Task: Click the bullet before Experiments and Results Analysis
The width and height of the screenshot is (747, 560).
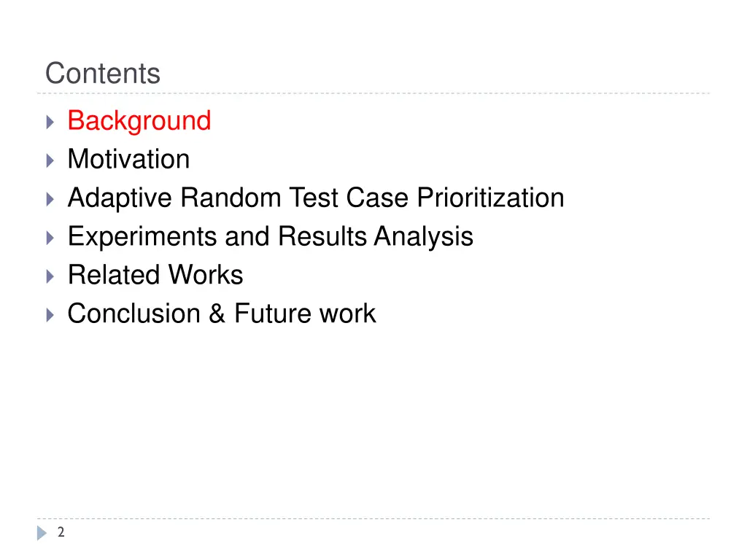Action: (x=50, y=238)
